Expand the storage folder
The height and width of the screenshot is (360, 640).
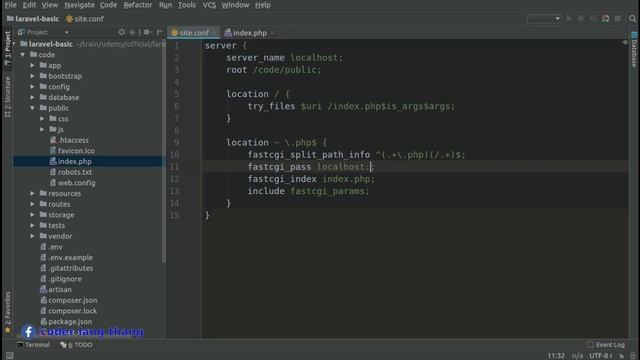[x=32, y=215]
